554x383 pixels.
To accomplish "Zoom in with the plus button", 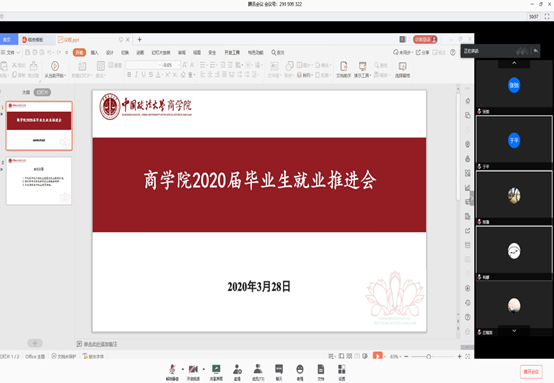I will tap(459, 357).
